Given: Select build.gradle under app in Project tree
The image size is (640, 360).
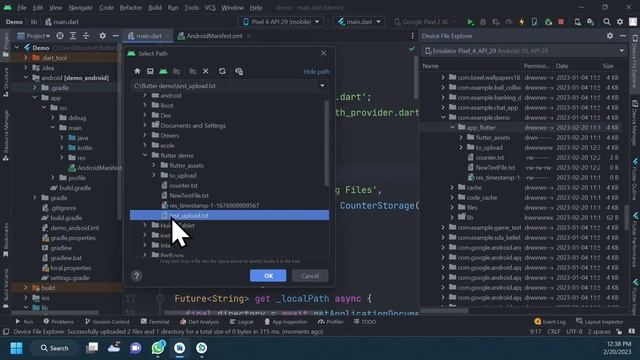Looking at the screenshot, I should point(75,188).
